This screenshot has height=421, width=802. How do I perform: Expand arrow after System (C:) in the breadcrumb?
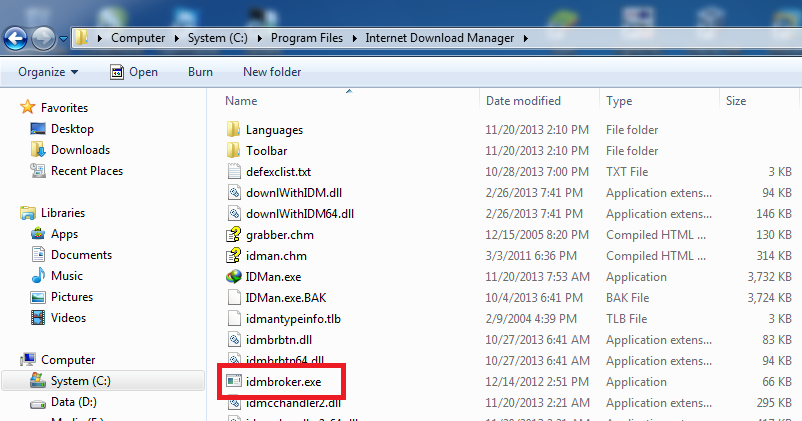(x=259, y=38)
